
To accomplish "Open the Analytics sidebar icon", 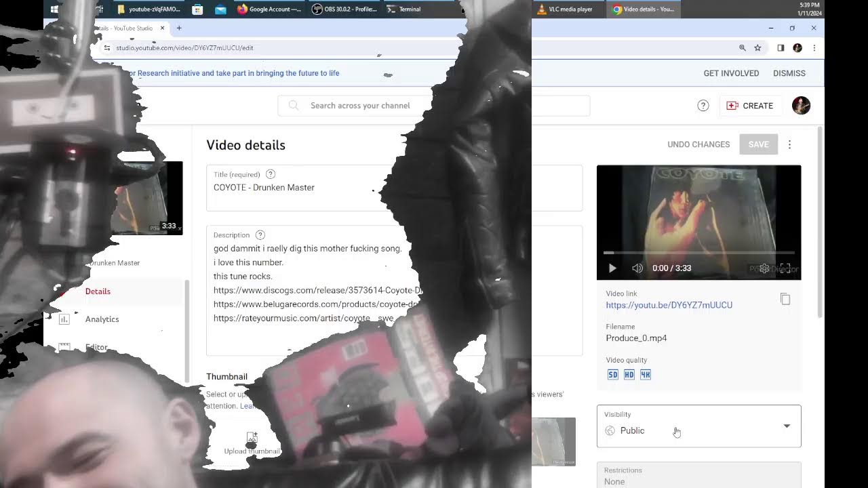I will [64, 319].
